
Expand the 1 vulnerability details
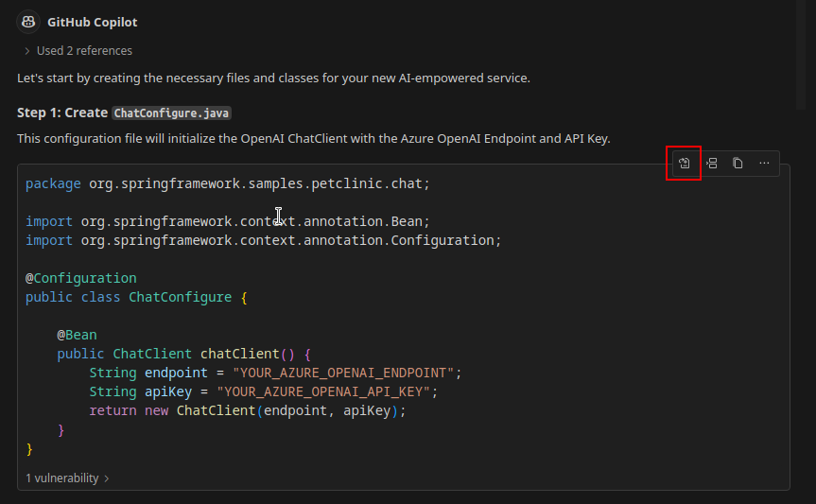67,478
